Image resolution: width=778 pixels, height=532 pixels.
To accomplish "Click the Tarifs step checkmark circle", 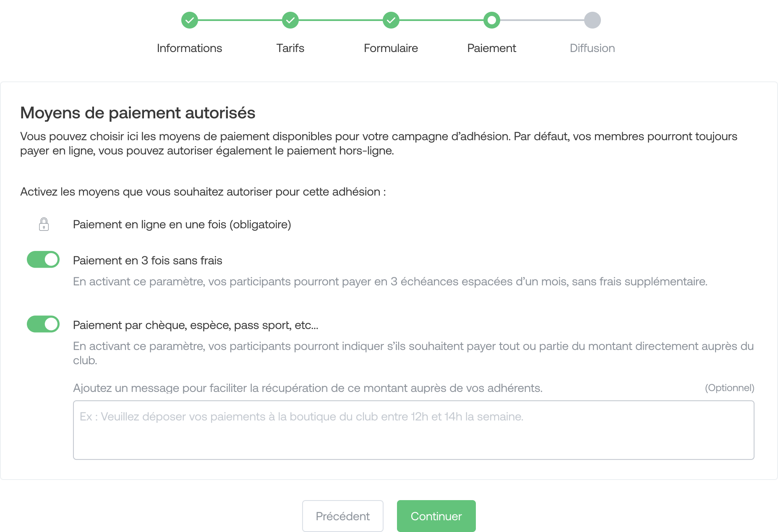I will pos(290,20).
